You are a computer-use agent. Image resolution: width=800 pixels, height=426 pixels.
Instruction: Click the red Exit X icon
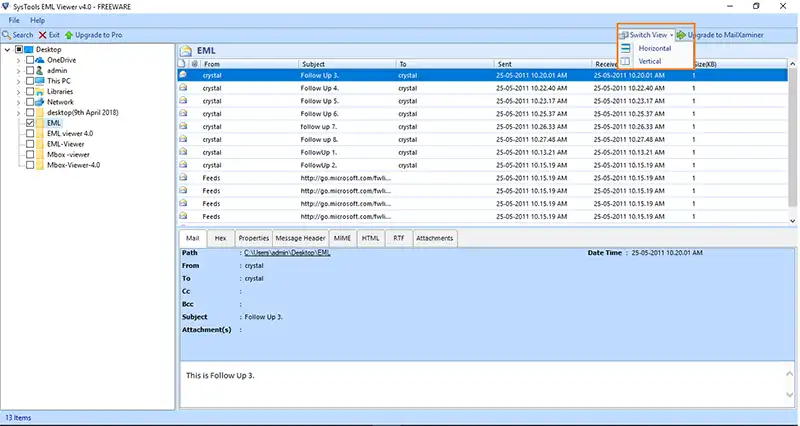(42, 35)
